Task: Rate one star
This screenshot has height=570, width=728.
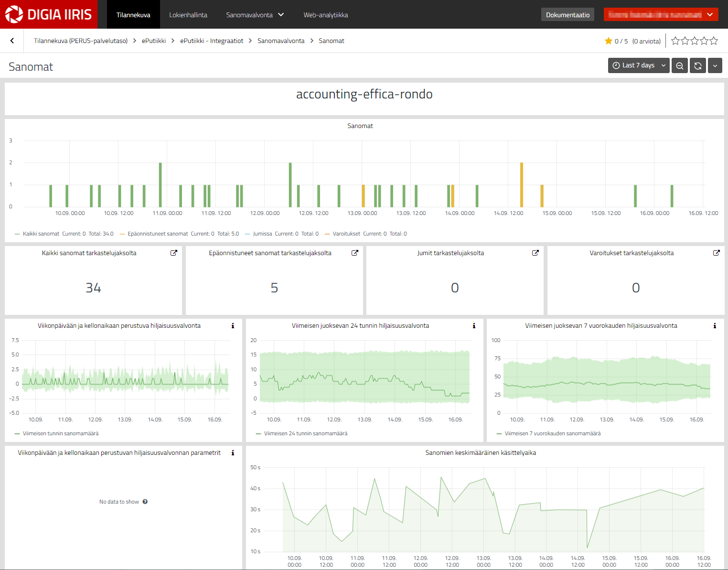Action: [x=675, y=41]
